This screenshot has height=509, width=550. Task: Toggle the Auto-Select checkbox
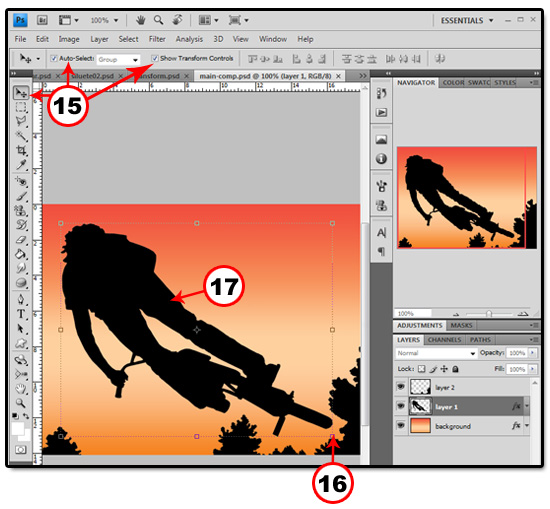coord(54,58)
